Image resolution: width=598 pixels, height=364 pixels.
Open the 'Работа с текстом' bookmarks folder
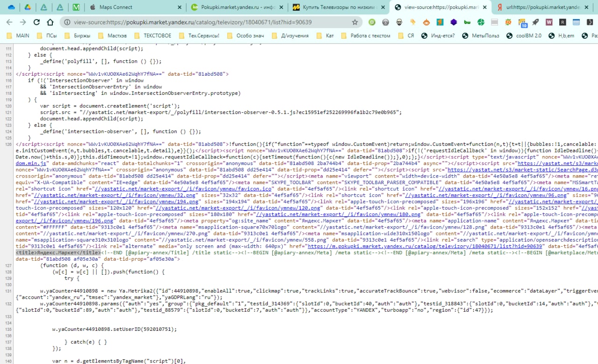pos(366,36)
